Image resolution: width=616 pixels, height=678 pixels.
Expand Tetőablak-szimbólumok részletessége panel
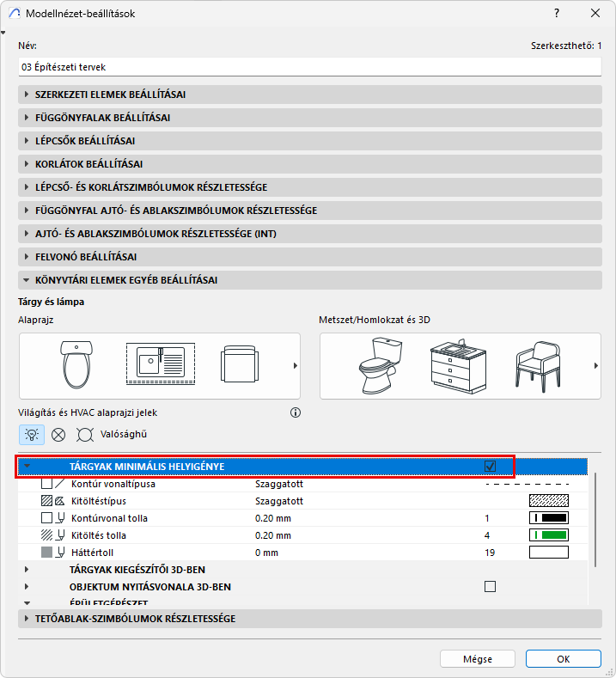(x=309, y=619)
